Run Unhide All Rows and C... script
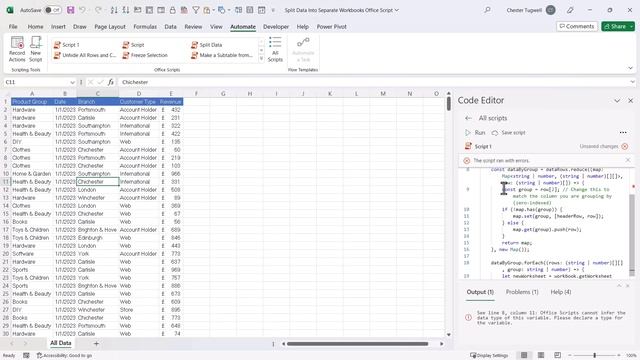 coord(85,55)
